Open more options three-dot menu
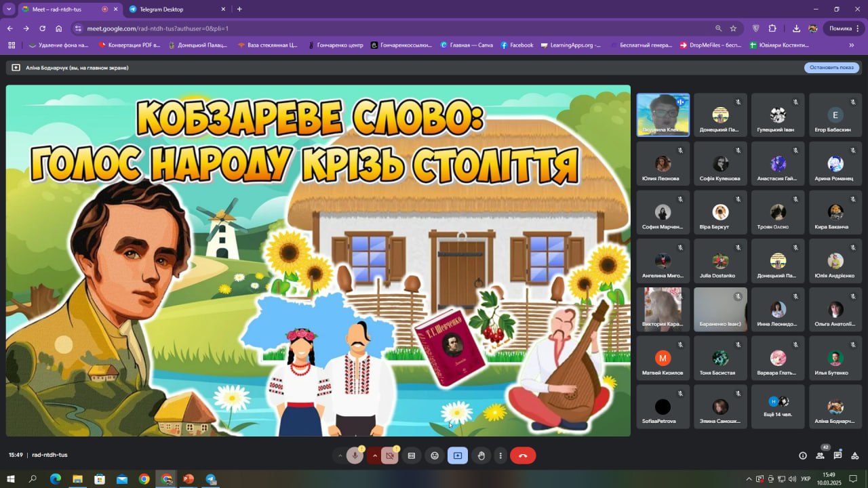Screen dimensions: 868x488 (500, 455)
